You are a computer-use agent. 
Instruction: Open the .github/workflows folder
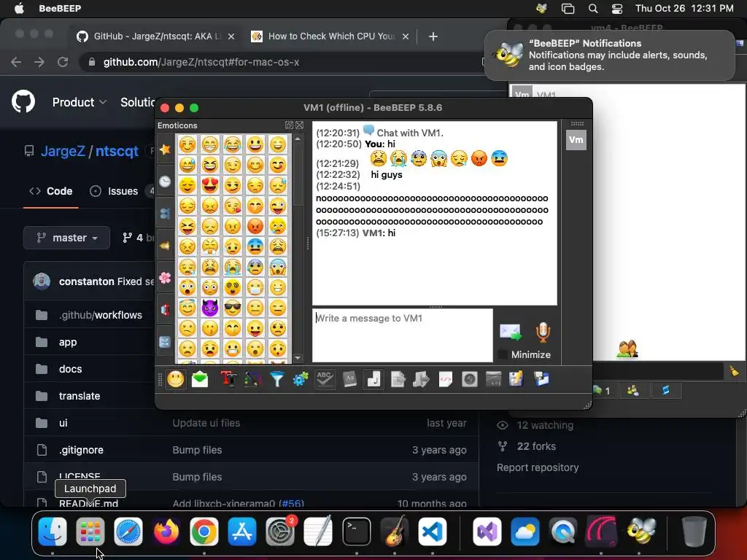coord(101,315)
